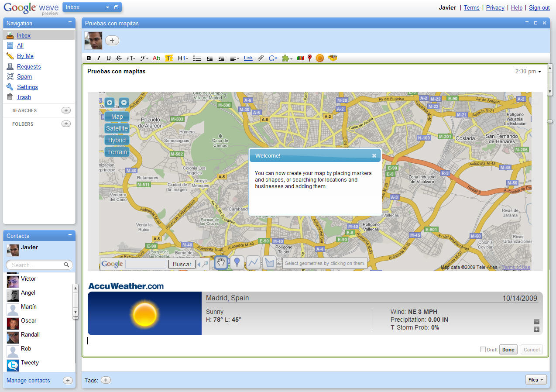Add a new contact with plus button
The image size is (556, 392).
68,380
